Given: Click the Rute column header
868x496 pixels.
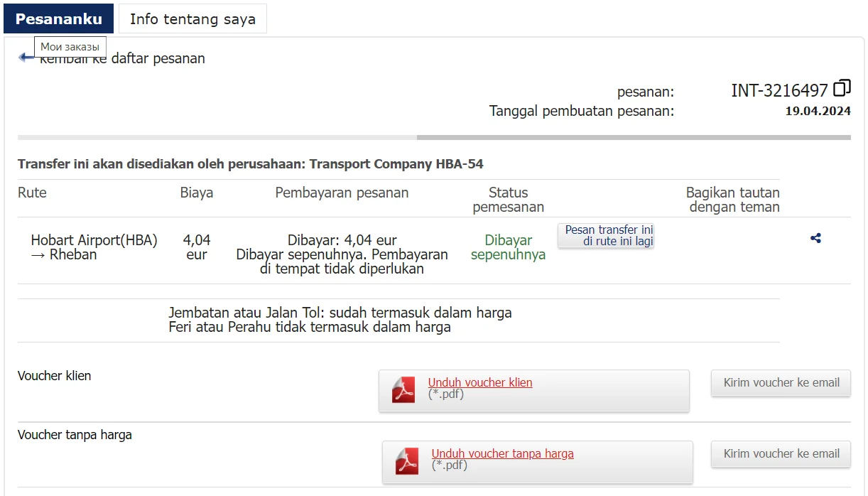Looking at the screenshot, I should 32,193.
